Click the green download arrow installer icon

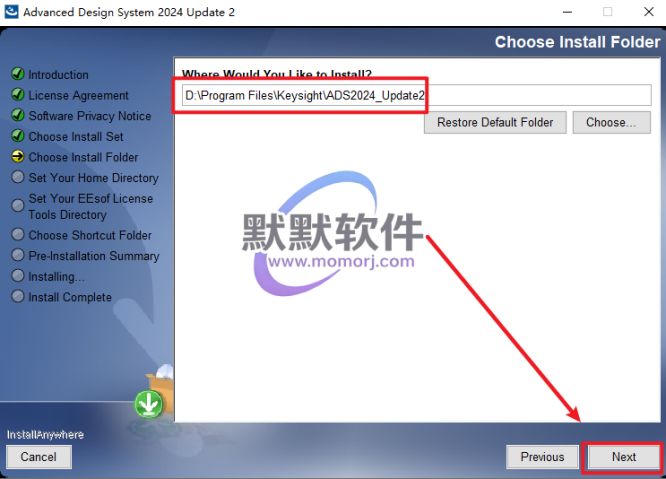149,403
